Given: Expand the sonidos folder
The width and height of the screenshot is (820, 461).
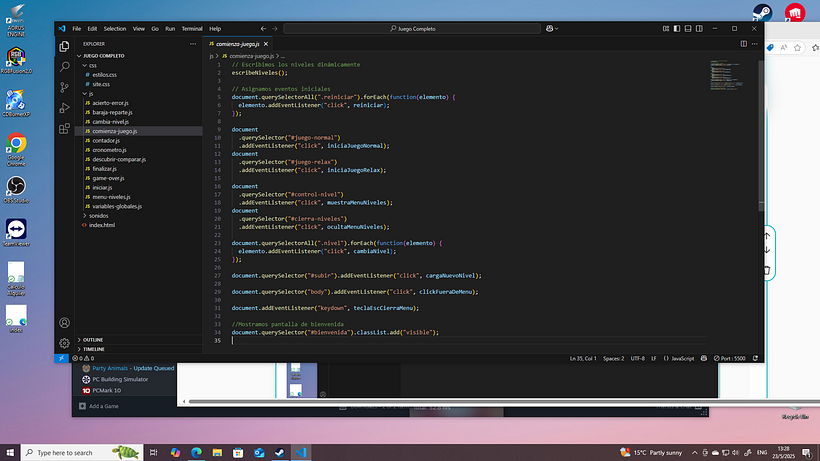Looking at the screenshot, I should pyautogui.click(x=98, y=215).
